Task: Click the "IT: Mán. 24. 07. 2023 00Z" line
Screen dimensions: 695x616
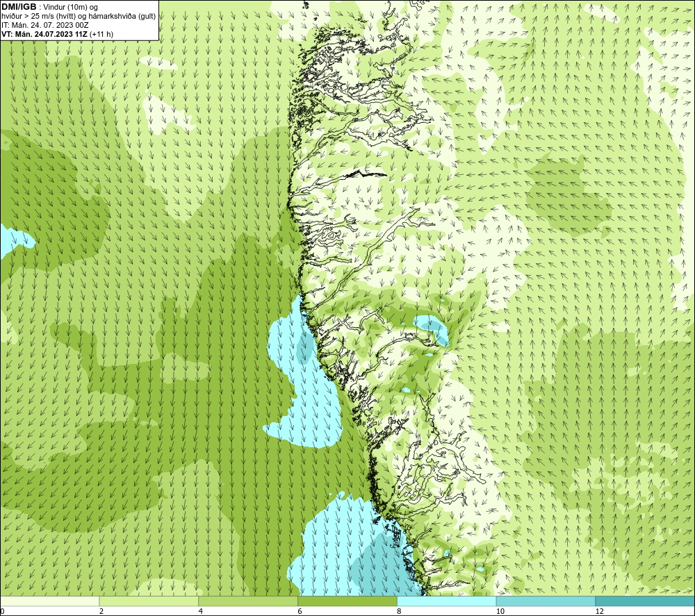Action: coord(44,25)
